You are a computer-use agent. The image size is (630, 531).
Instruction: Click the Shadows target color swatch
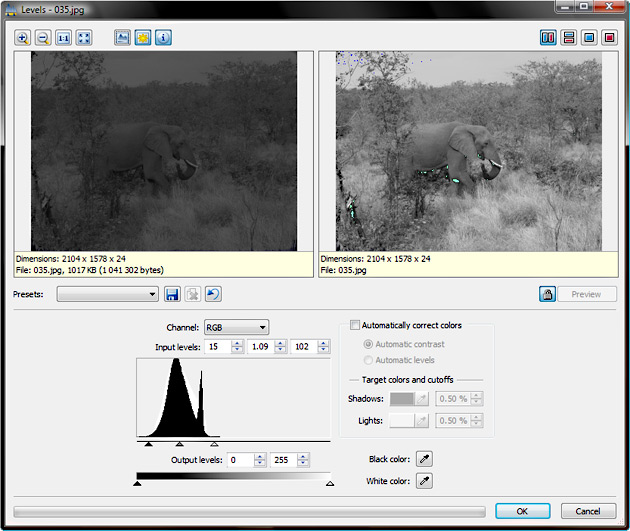coord(402,399)
